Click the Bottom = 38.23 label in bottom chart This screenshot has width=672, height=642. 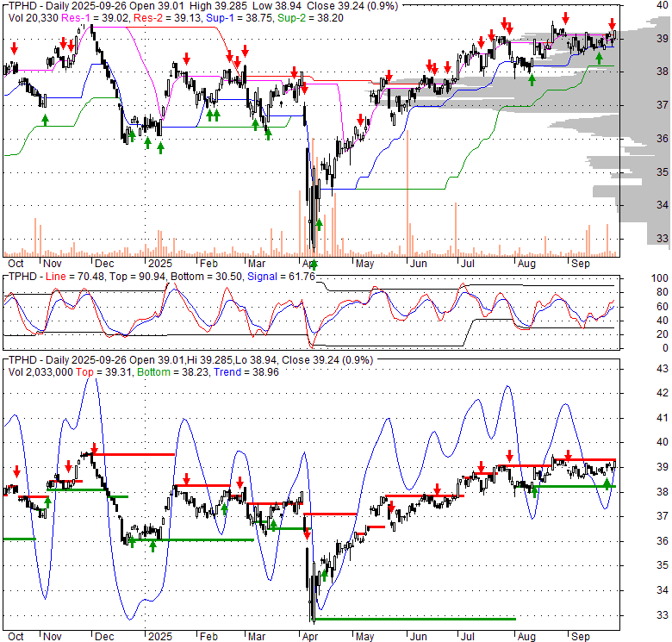tap(172, 372)
